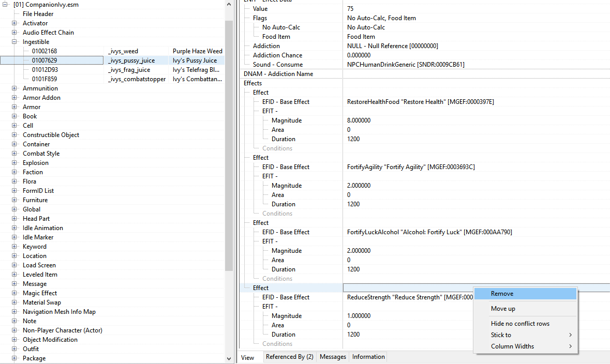Open the Stick to submenu
The height and width of the screenshot is (364, 610).
point(525,335)
